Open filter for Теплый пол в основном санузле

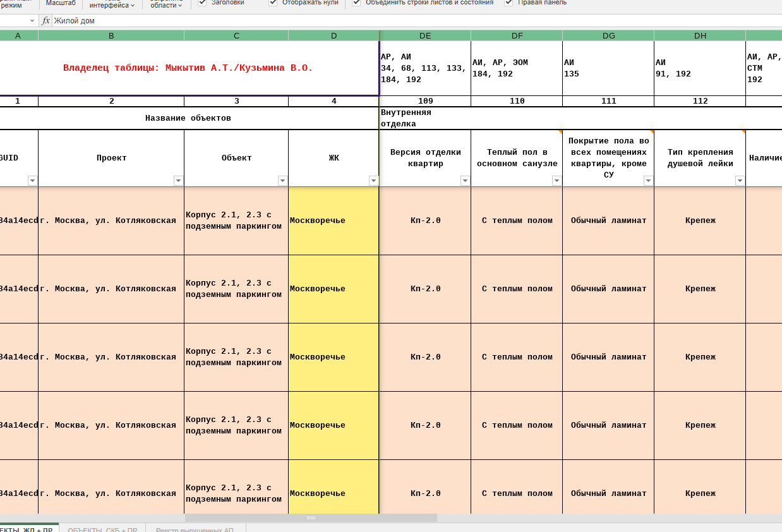tap(556, 181)
